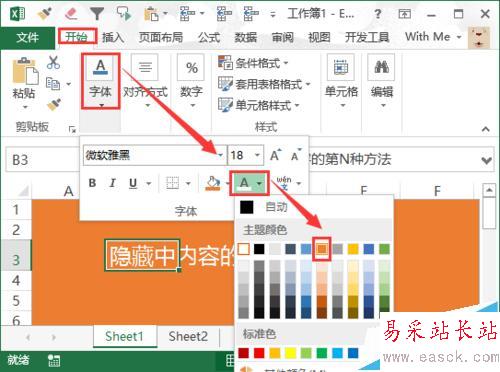Toggle Bold formatting
This screenshot has height=372, width=500.
point(92,183)
